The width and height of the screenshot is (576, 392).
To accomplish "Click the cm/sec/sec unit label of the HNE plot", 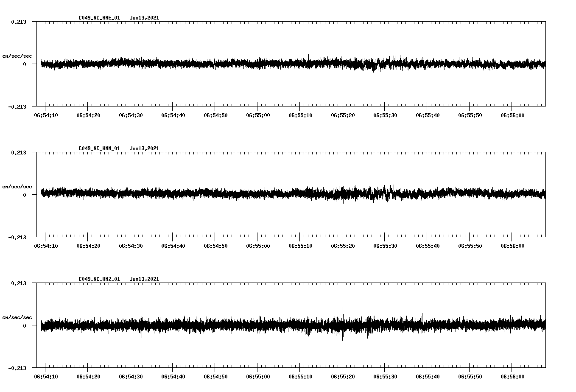I will click(x=17, y=56).
